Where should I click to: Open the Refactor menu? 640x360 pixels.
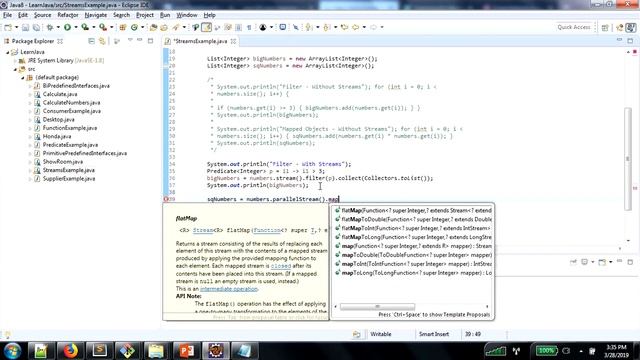pos(68,15)
